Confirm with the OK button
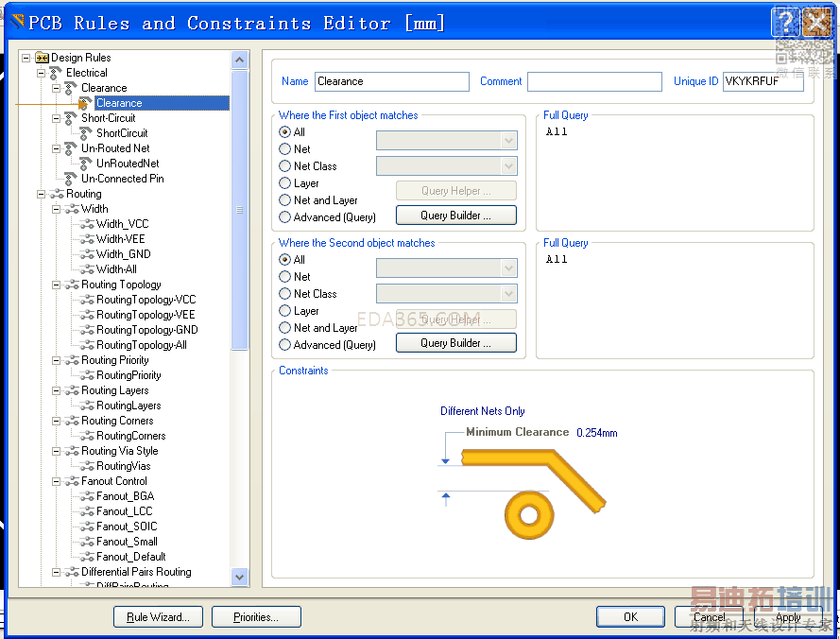 pyautogui.click(x=630, y=617)
